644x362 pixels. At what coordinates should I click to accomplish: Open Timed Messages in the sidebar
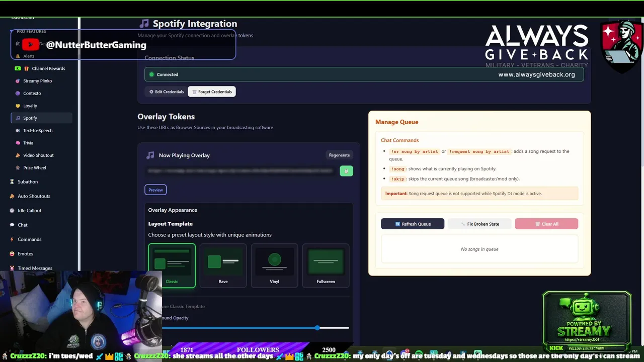click(35, 268)
